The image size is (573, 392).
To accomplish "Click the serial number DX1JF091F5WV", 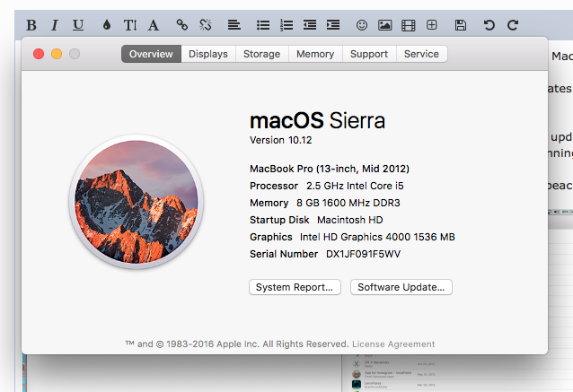I will tap(363, 254).
